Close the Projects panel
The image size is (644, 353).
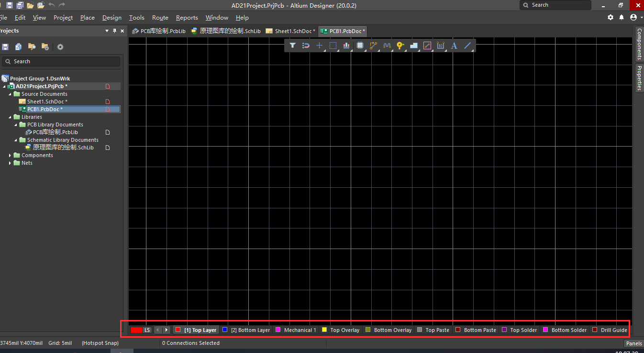pos(122,31)
